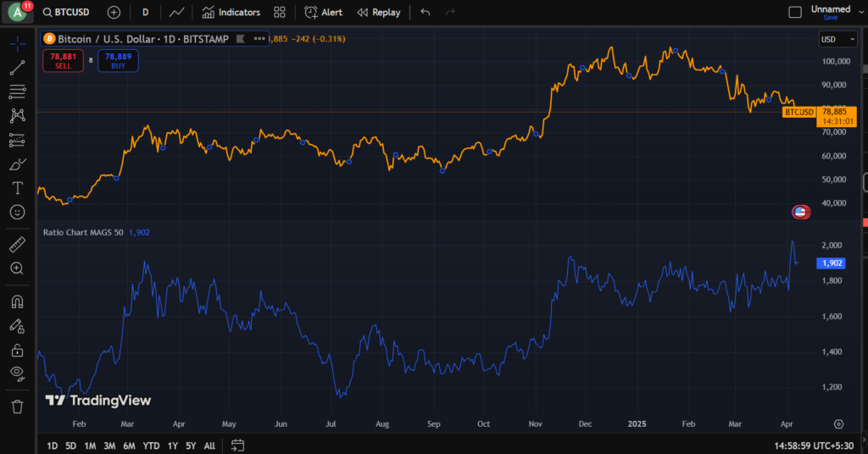Screen dimensions: 868x454
Task: Start bar Replay mode
Action: coord(379,12)
